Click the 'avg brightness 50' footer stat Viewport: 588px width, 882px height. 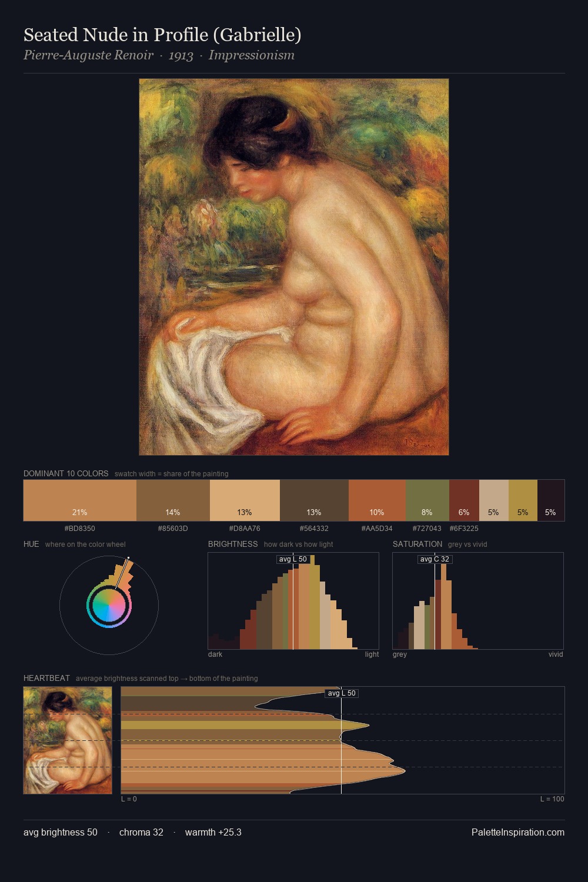(61, 832)
